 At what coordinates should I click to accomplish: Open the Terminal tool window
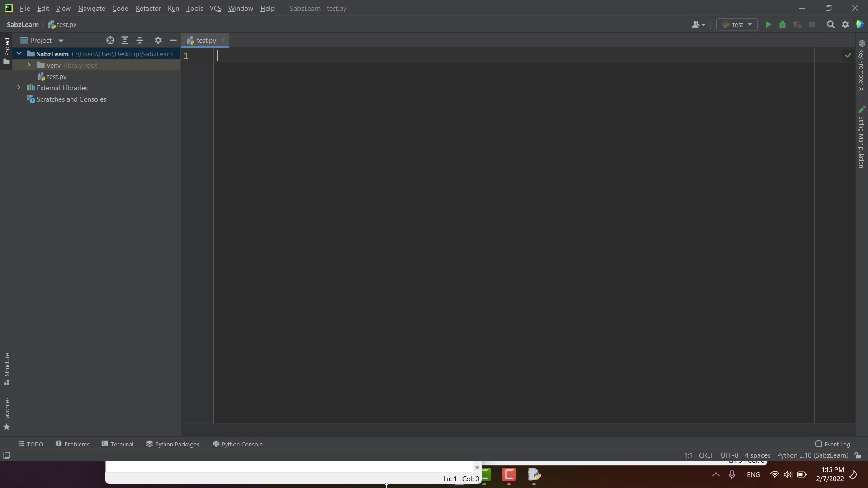click(118, 444)
